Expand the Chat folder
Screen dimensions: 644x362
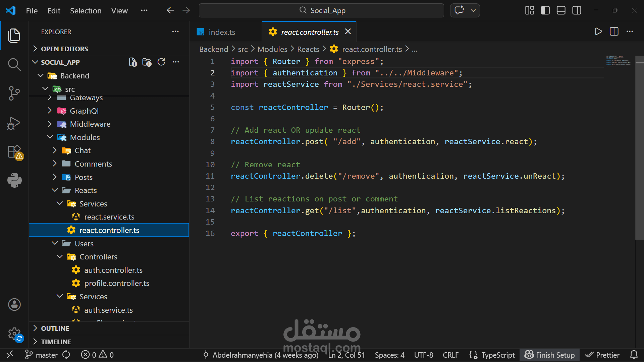83,150
